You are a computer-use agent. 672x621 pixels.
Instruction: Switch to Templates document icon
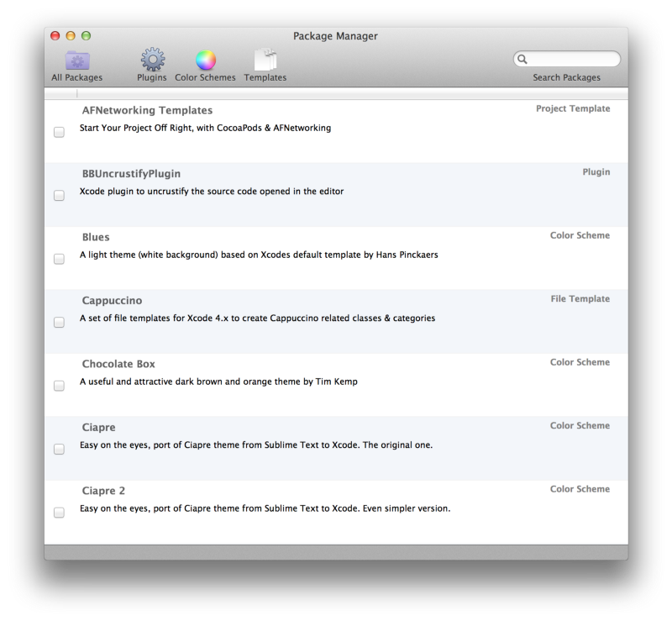(x=265, y=60)
